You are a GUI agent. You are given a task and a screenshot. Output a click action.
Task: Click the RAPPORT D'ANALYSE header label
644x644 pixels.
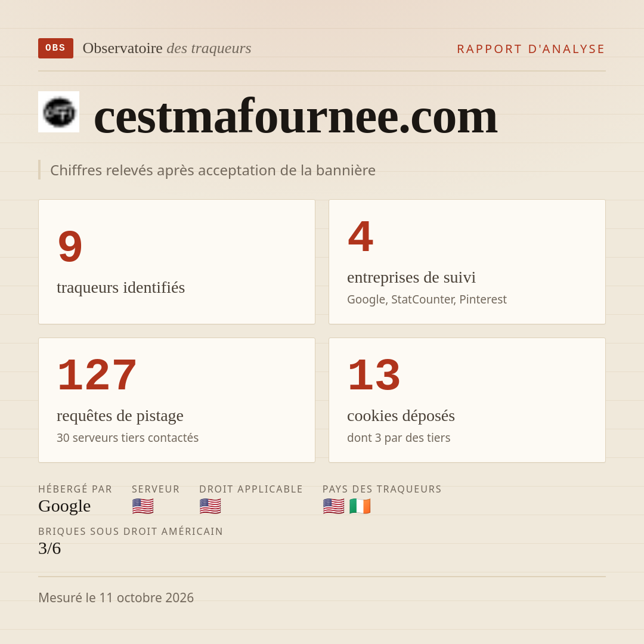tap(531, 49)
